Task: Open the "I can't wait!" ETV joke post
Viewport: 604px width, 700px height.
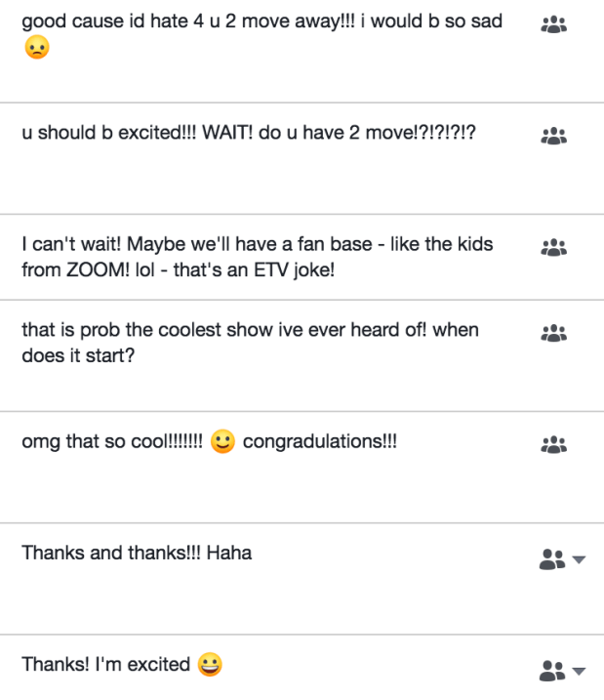Action: click(x=257, y=256)
